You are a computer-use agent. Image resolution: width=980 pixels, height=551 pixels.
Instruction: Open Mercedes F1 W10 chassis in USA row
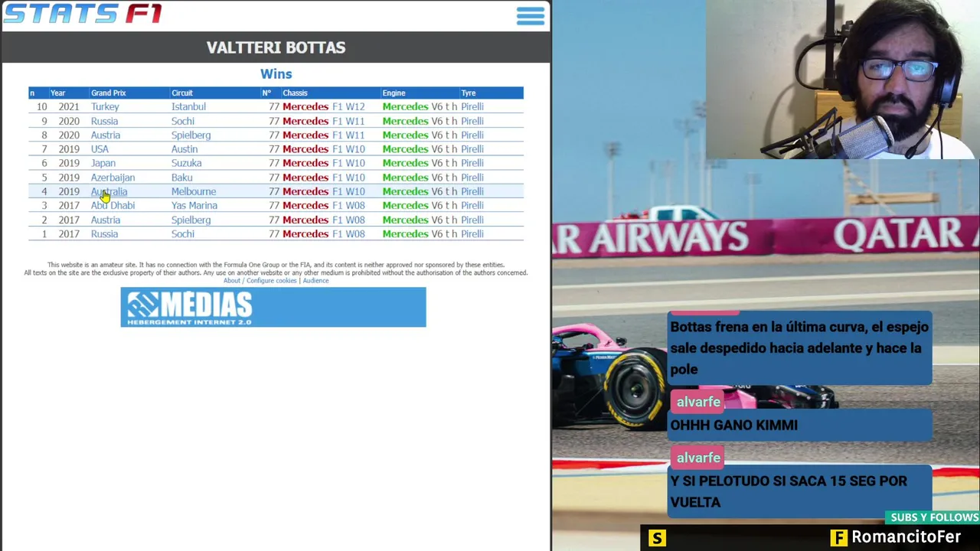click(x=324, y=149)
